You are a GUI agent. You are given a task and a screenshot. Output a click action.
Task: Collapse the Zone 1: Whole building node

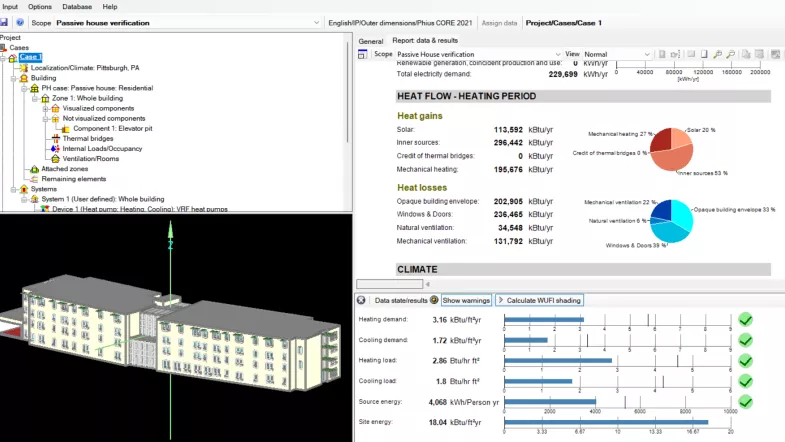33,99
